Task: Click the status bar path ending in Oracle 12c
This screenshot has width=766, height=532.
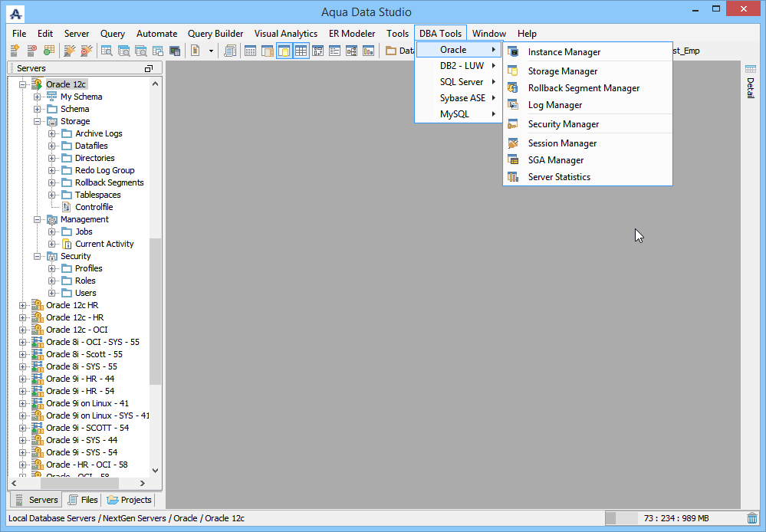Action: pyautogui.click(x=127, y=518)
